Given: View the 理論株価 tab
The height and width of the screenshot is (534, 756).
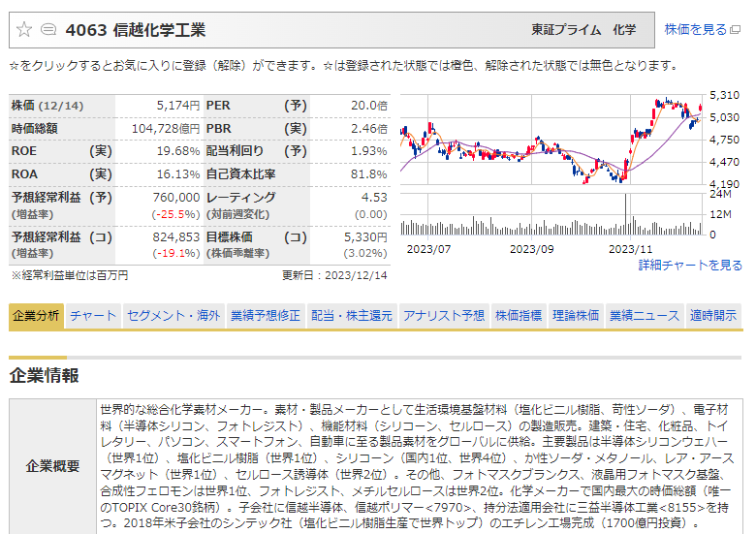Looking at the screenshot, I should (576, 316).
